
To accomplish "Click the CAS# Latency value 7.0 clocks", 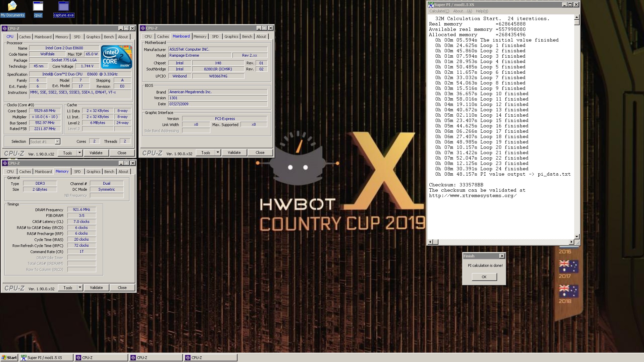I will [x=82, y=222].
